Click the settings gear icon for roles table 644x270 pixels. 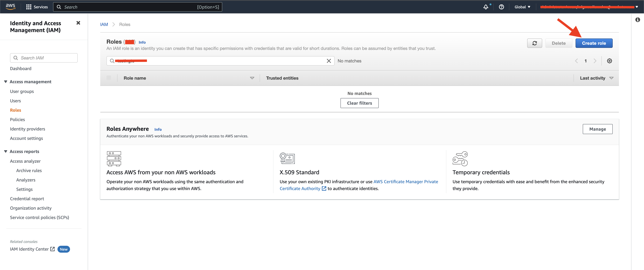(x=610, y=61)
